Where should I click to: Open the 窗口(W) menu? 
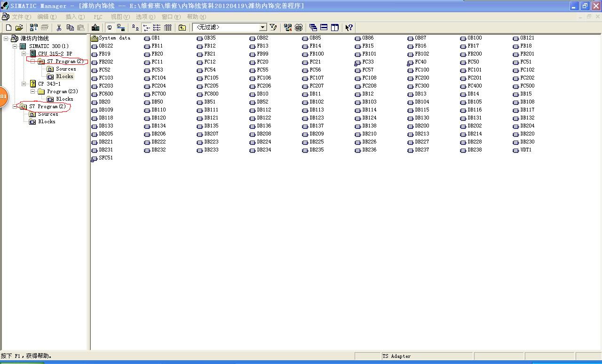[171, 17]
